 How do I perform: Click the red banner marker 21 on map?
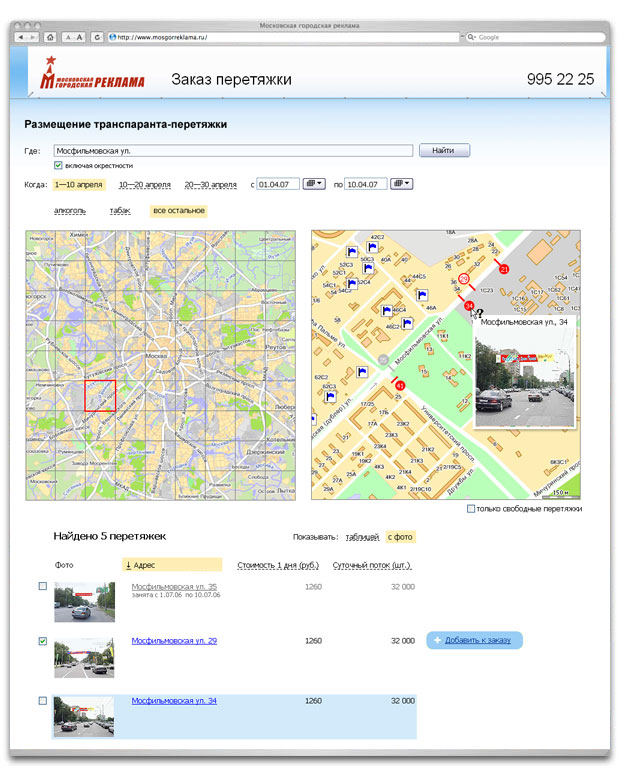[504, 270]
